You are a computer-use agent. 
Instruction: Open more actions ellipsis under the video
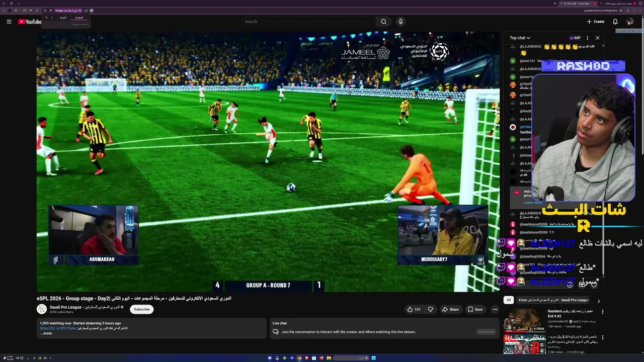coord(495,309)
